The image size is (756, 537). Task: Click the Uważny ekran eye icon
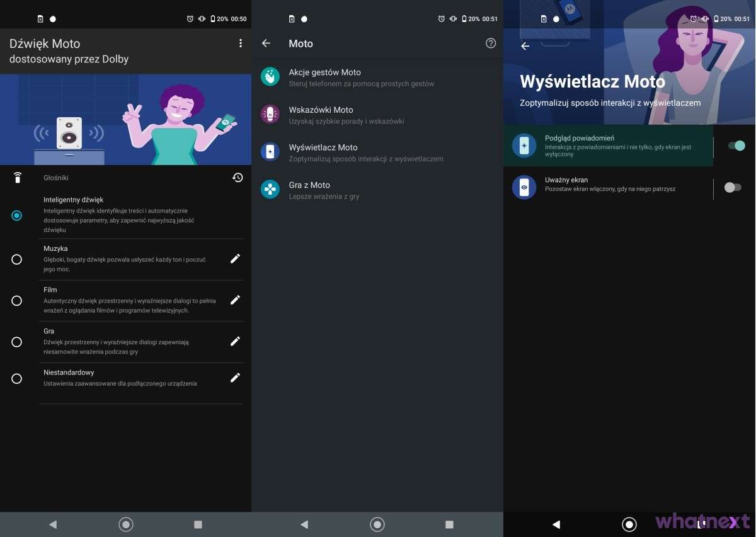coord(525,187)
